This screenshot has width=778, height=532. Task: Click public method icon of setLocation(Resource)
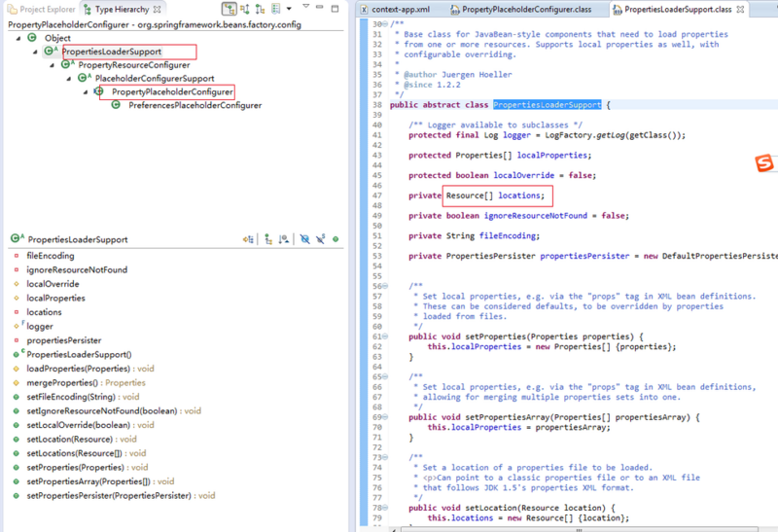(x=17, y=440)
